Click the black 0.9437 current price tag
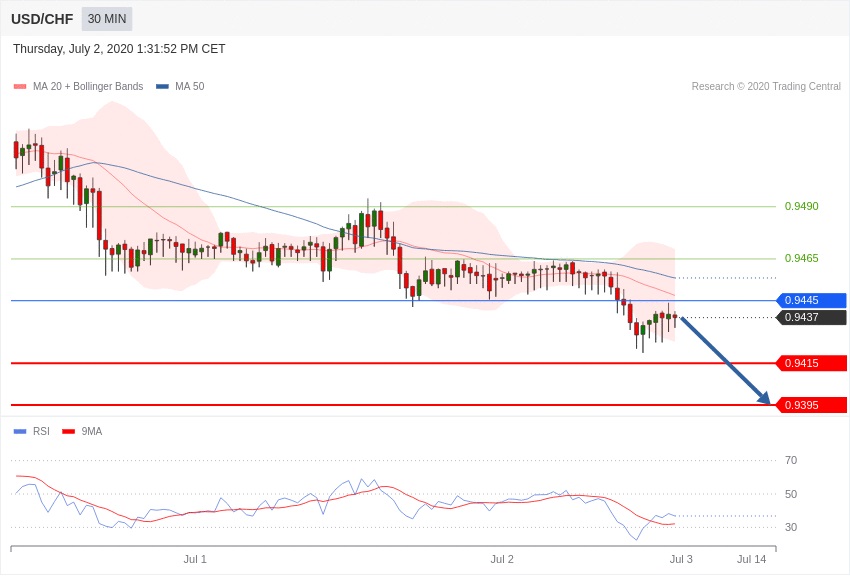850x576 pixels. 812,317
